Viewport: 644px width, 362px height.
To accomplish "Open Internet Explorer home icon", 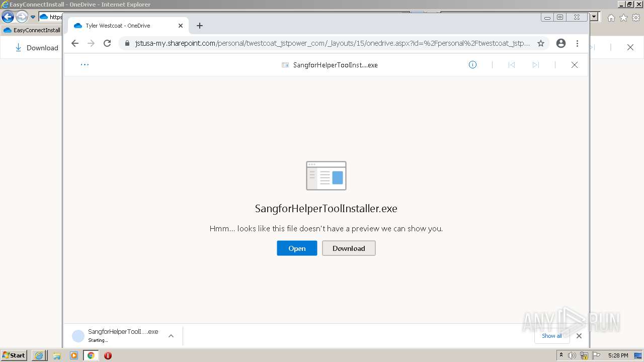I will coord(611,18).
